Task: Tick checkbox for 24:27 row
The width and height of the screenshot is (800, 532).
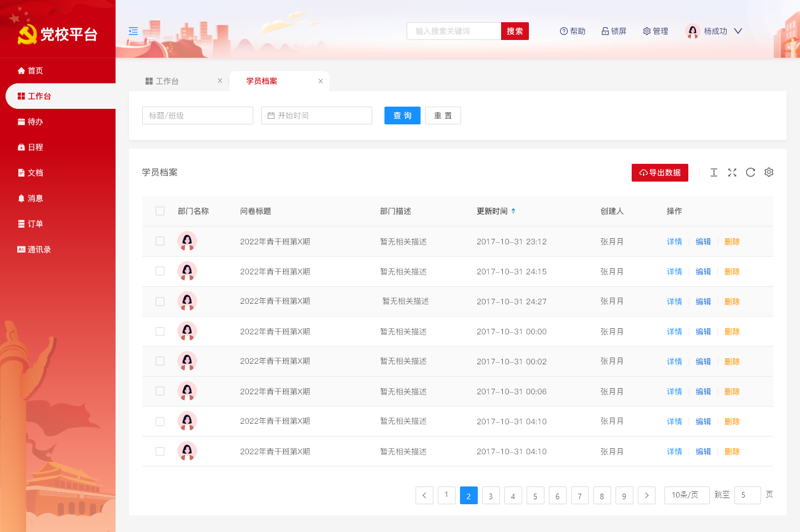Action: click(x=160, y=301)
